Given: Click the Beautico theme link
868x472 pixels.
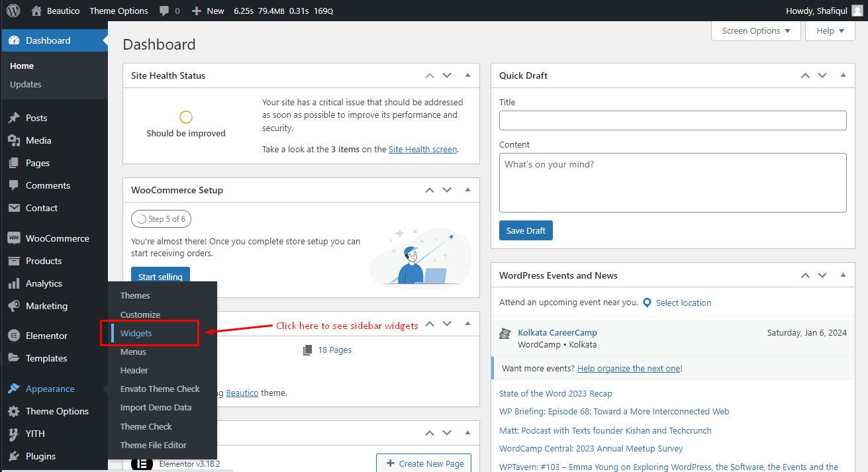Looking at the screenshot, I should click(x=242, y=393).
